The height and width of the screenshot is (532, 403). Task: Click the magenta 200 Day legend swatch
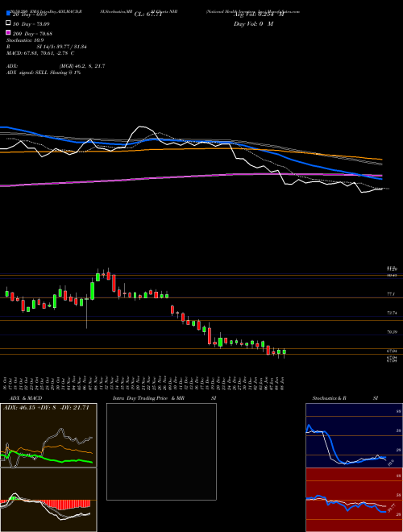pos(8,32)
